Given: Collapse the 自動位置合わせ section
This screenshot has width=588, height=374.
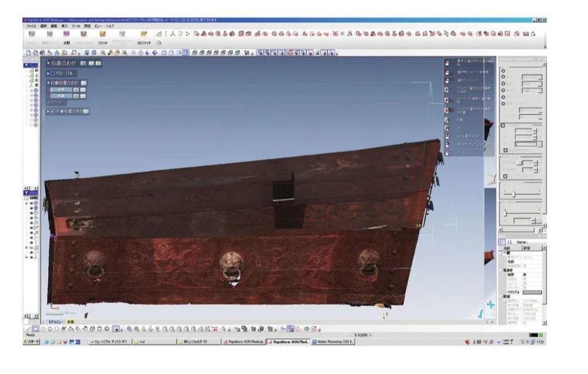Looking at the screenshot, I should pos(48,83).
